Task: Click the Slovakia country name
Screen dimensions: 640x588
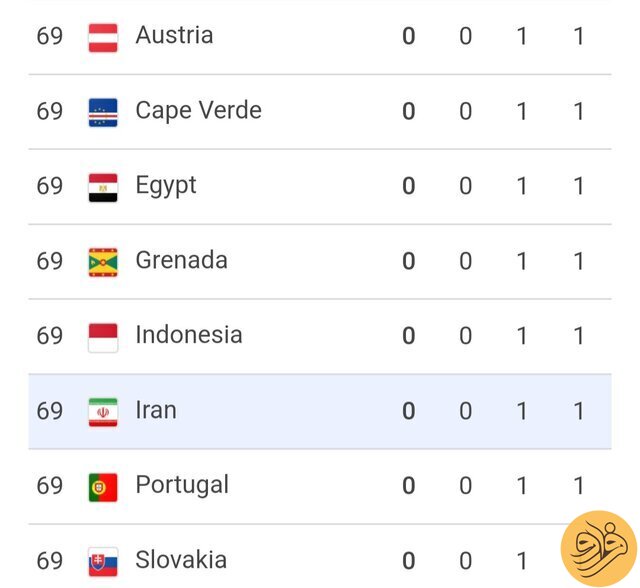Action: point(181,559)
